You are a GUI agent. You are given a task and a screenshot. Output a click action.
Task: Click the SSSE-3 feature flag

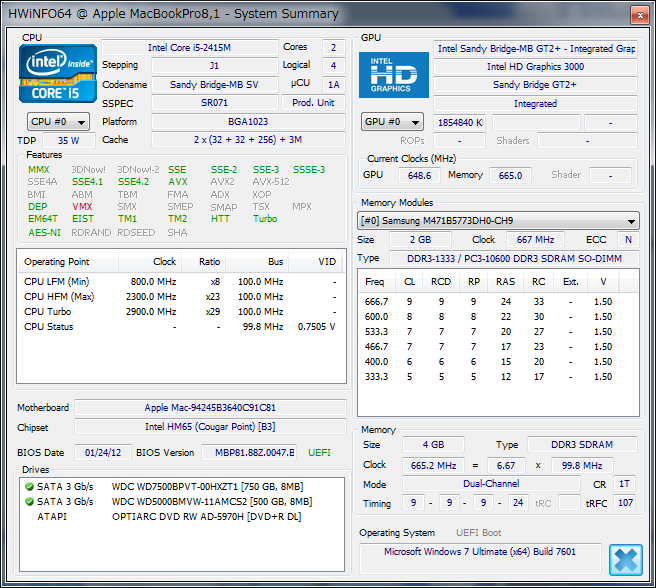[x=309, y=170]
